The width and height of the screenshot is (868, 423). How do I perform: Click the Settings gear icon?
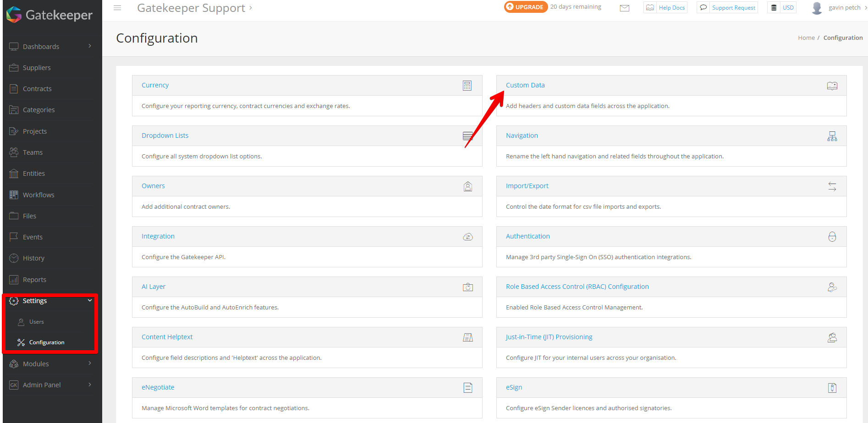tap(14, 301)
